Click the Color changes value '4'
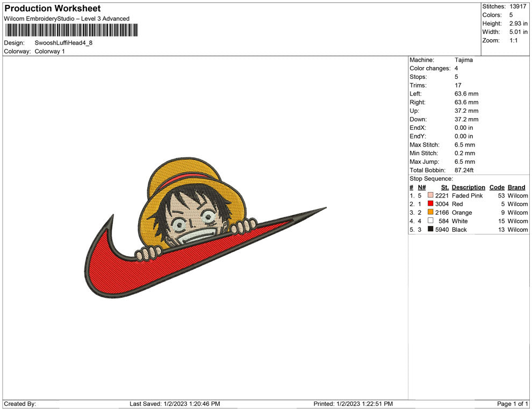The image size is (532, 409). (456, 68)
